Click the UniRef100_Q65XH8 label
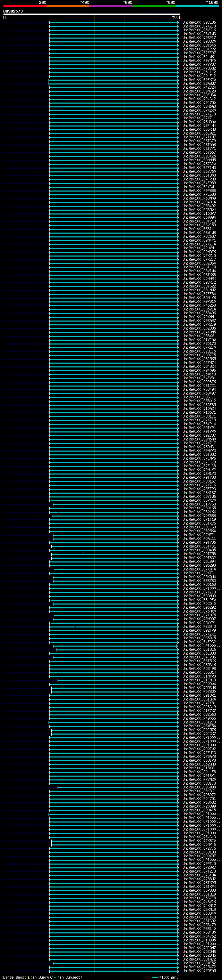The width and height of the screenshot is (222, 980). coord(199,129)
